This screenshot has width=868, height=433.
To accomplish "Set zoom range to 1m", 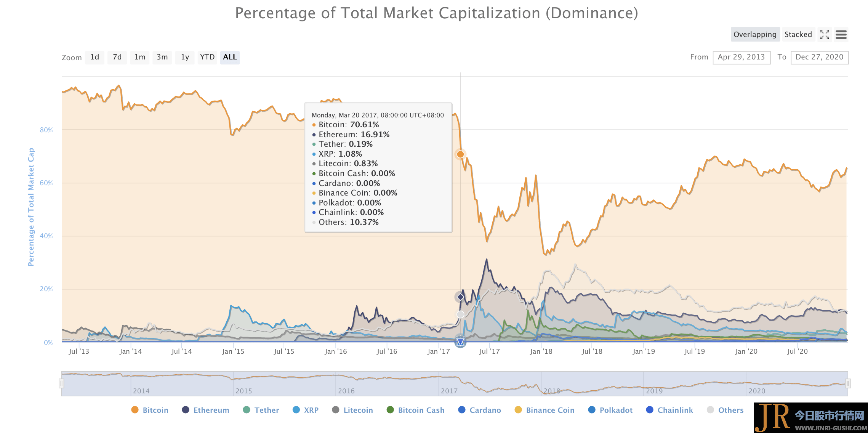I will pos(139,57).
